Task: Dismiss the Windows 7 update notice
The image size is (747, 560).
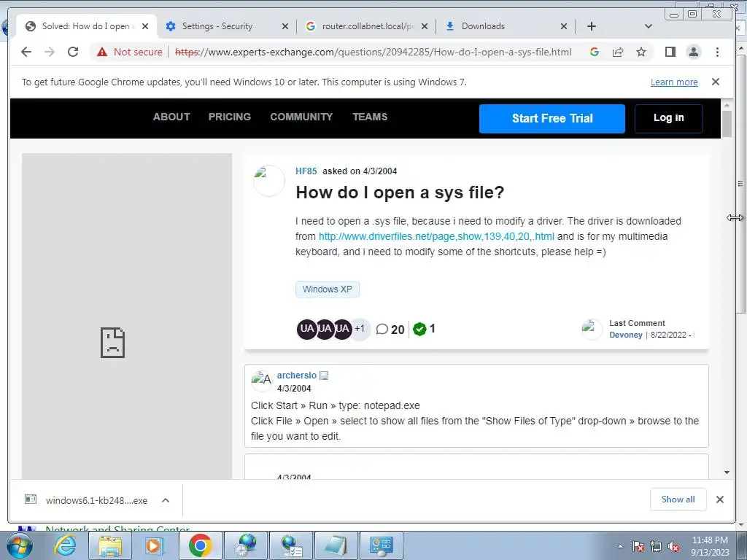Action: click(x=715, y=82)
